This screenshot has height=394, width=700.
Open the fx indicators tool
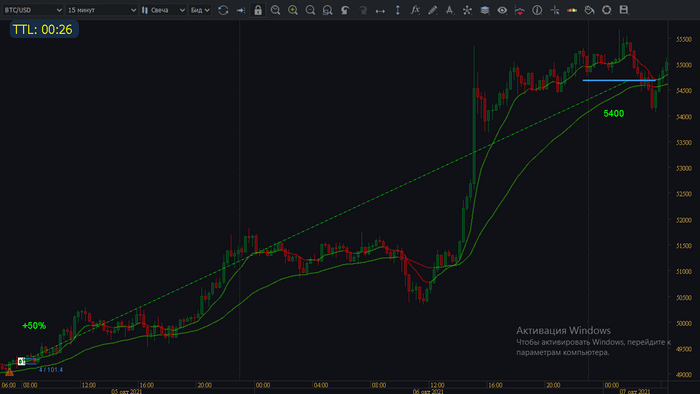pyautogui.click(x=415, y=10)
